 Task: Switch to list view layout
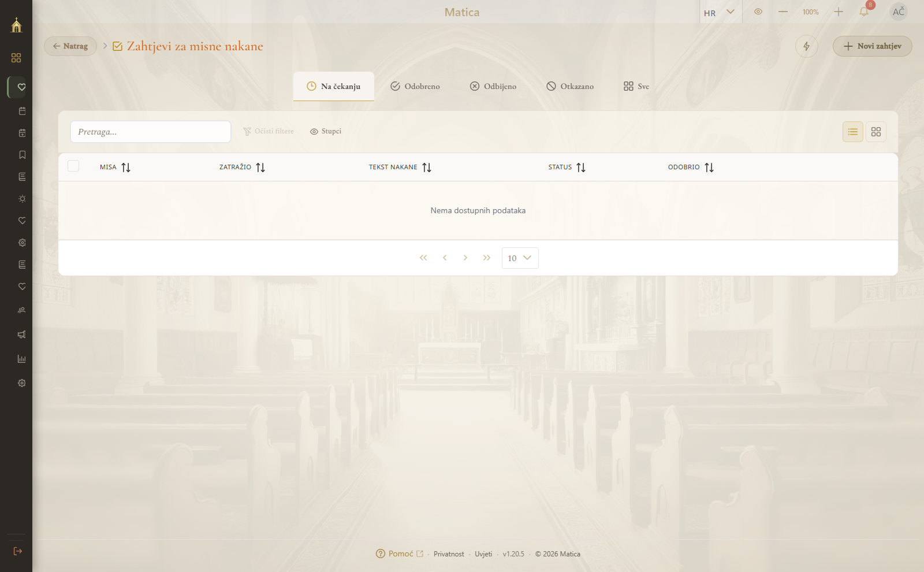pyautogui.click(x=853, y=132)
